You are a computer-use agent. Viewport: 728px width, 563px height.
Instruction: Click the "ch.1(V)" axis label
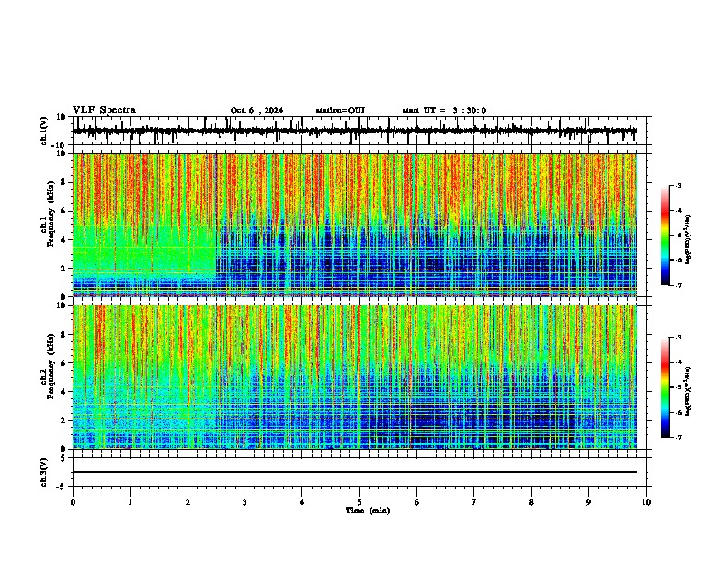pos(44,131)
